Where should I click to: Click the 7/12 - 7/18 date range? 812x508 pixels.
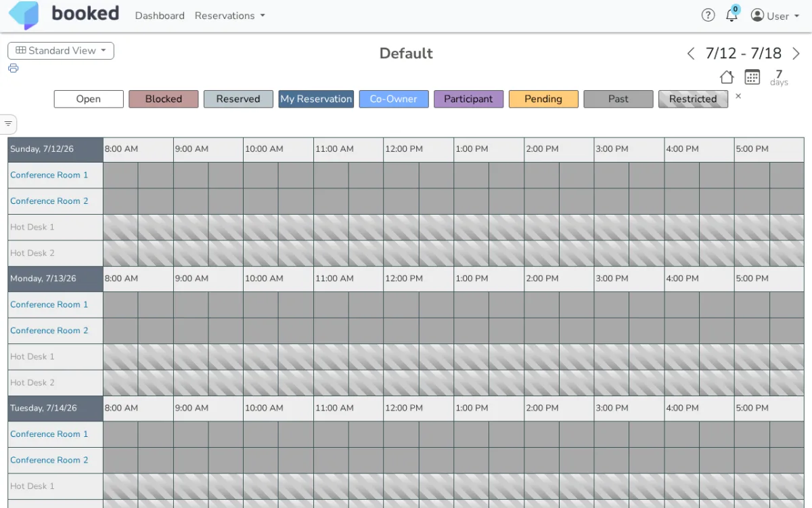tap(744, 54)
